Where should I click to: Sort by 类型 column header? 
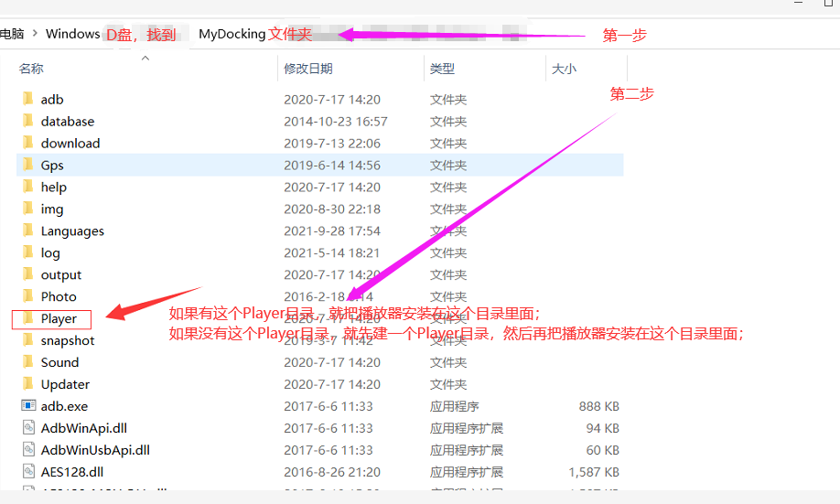pyautogui.click(x=442, y=69)
